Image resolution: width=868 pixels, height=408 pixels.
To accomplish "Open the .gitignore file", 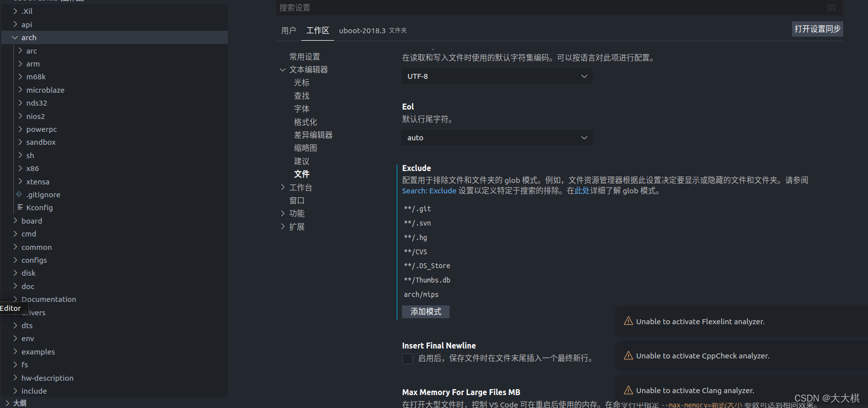I will coord(43,194).
